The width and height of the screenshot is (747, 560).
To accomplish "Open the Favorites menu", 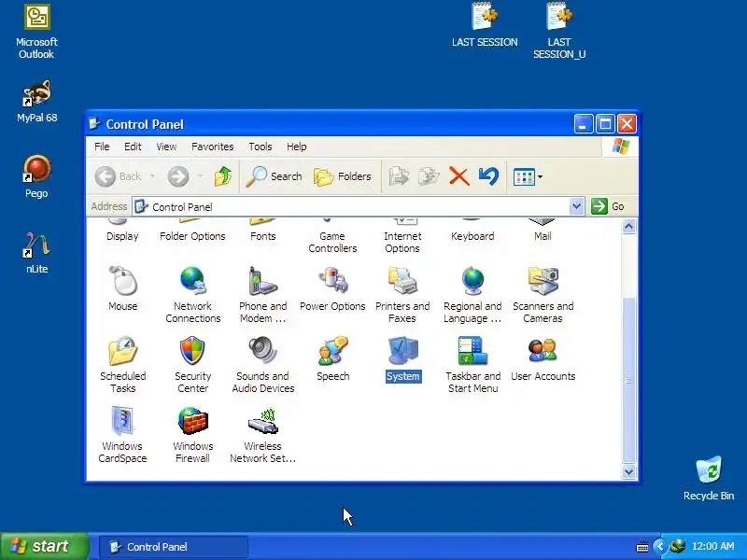I will point(213,147).
